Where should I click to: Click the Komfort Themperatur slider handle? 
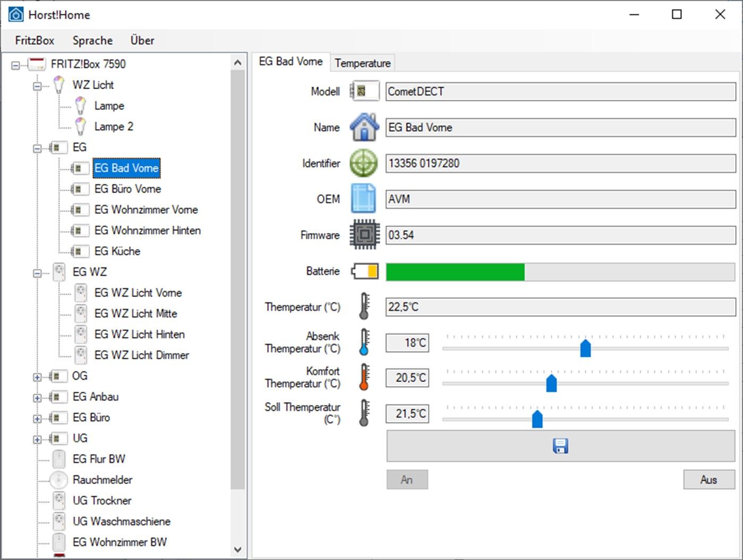(x=551, y=383)
